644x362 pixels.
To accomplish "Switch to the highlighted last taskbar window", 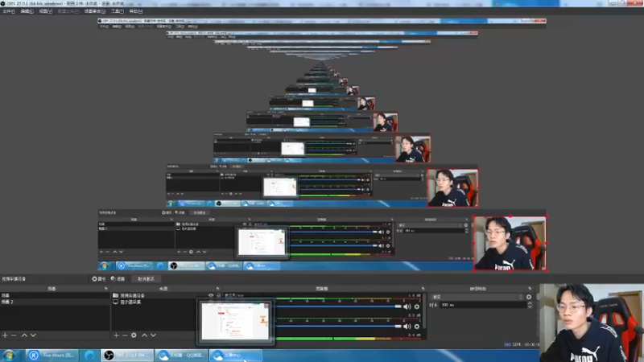I will tap(236, 355).
